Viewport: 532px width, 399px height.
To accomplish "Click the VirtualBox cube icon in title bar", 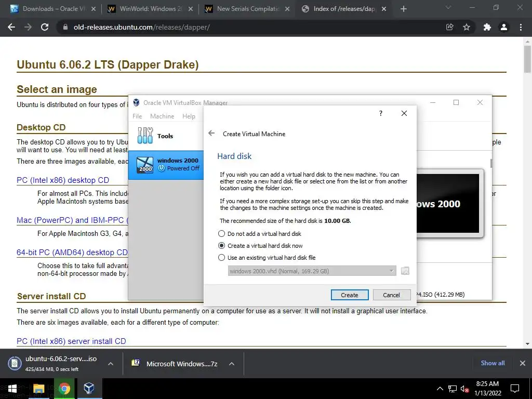I will pos(137,102).
